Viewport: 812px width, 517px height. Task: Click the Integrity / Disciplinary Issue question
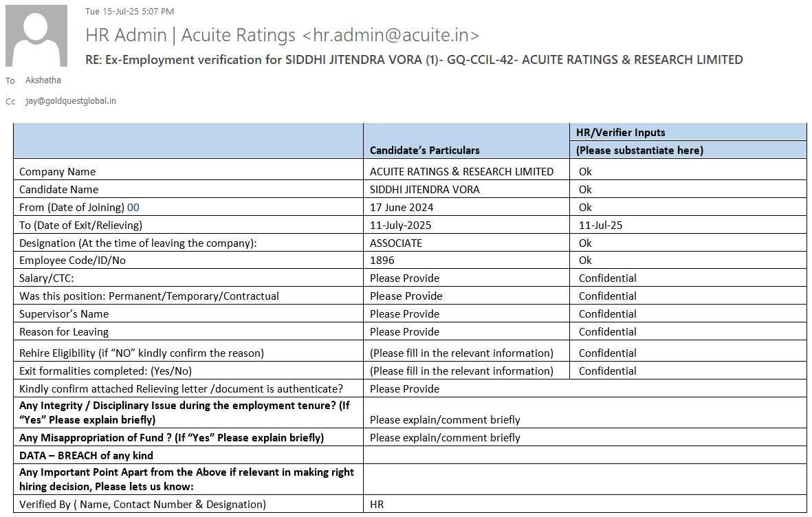coord(184,413)
